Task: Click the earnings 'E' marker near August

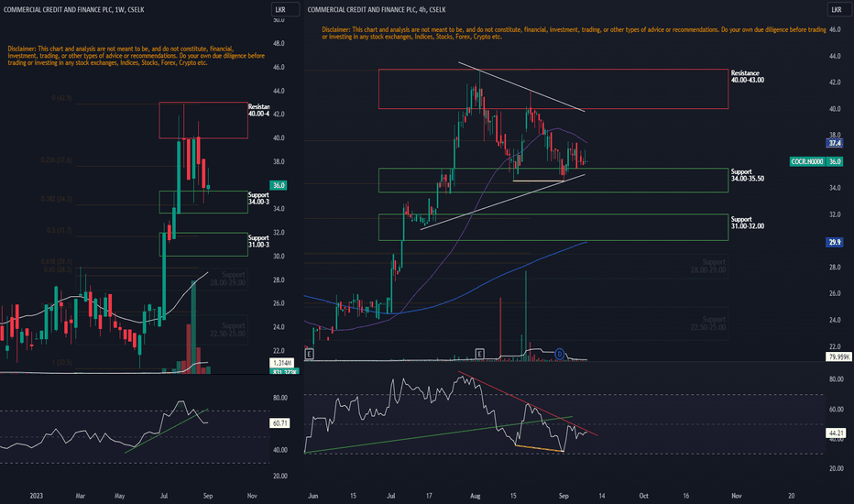Action: coord(479,354)
